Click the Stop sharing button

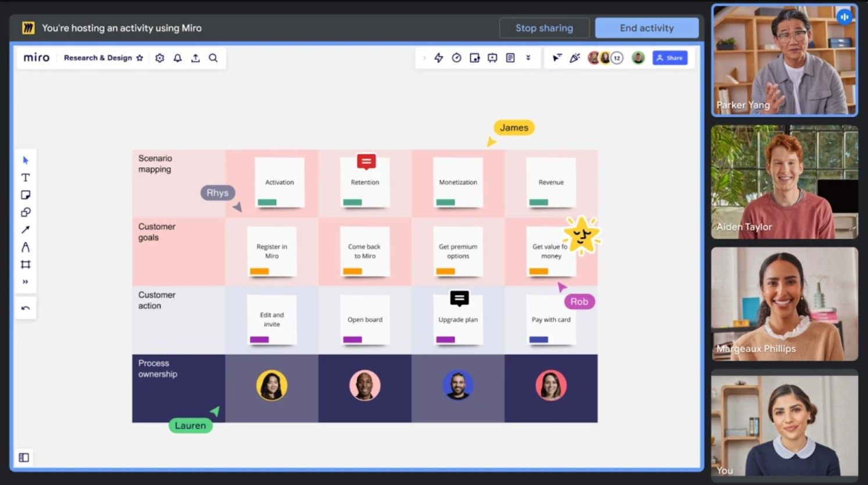point(544,28)
